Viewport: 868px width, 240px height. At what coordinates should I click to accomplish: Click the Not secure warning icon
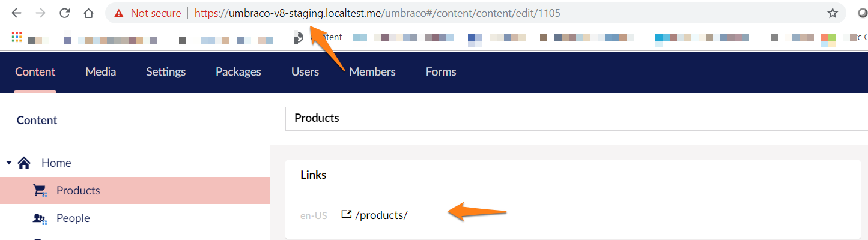click(x=120, y=13)
